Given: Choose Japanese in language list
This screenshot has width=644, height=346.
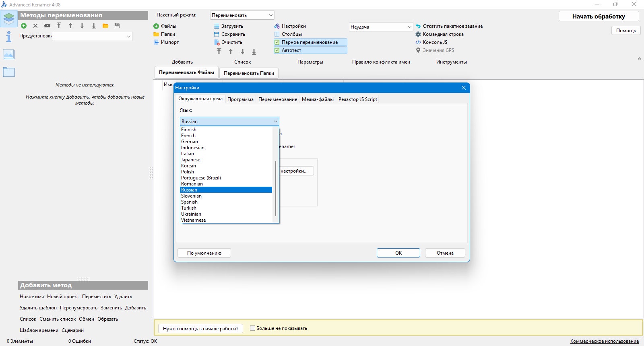Looking at the screenshot, I should click(x=226, y=160).
